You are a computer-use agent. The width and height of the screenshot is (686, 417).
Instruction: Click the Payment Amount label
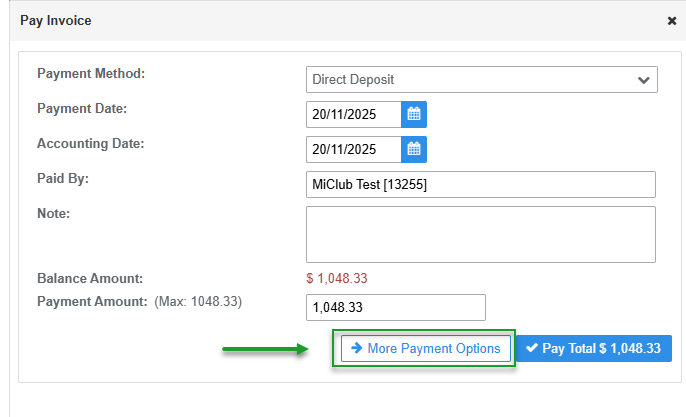92,301
